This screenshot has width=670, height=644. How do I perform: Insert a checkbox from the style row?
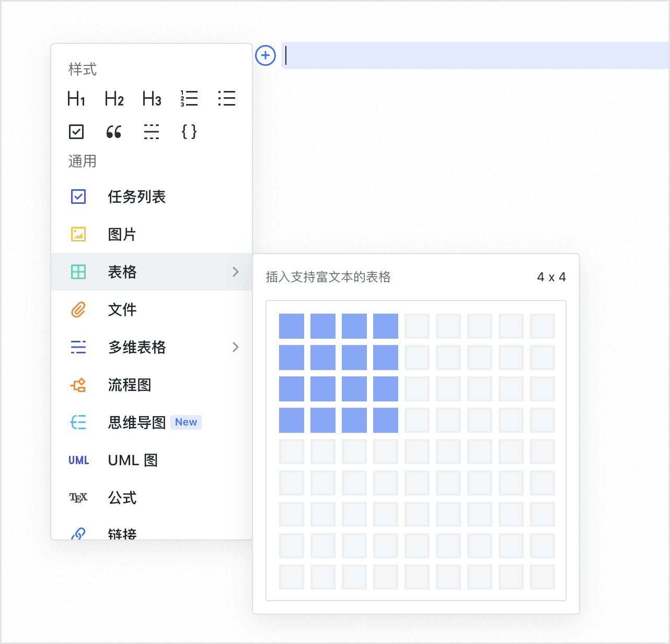[76, 132]
